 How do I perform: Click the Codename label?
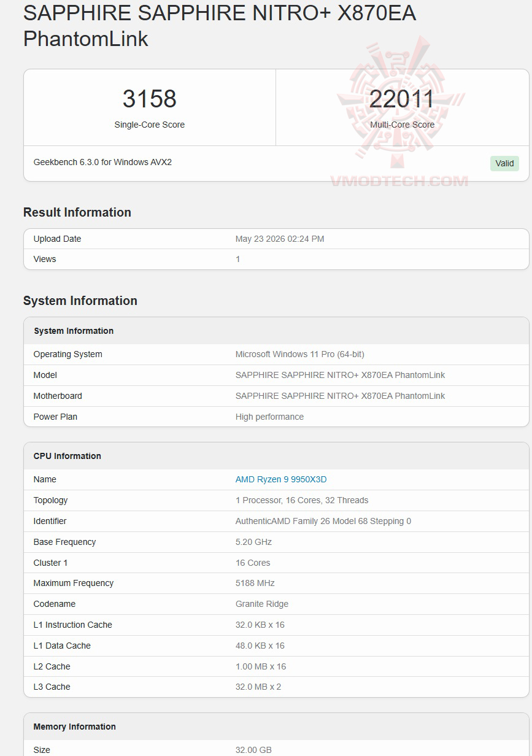[55, 604]
